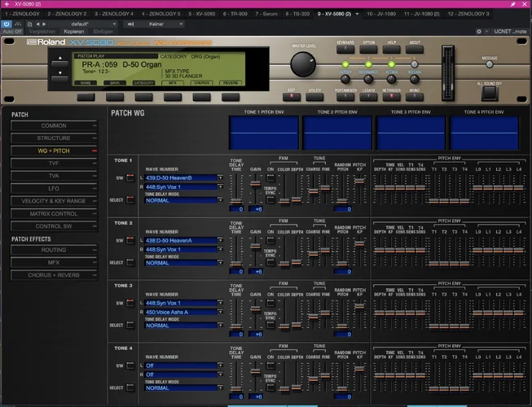Viewport: 532px width, 407px height.
Task: Click the tone 1 green LED
Action: pyautogui.click(x=345, y=64)
